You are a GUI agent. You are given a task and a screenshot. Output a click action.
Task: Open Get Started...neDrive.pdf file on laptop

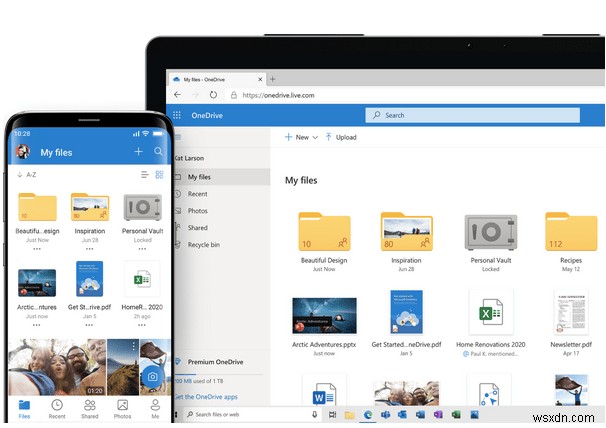point(406,312)
